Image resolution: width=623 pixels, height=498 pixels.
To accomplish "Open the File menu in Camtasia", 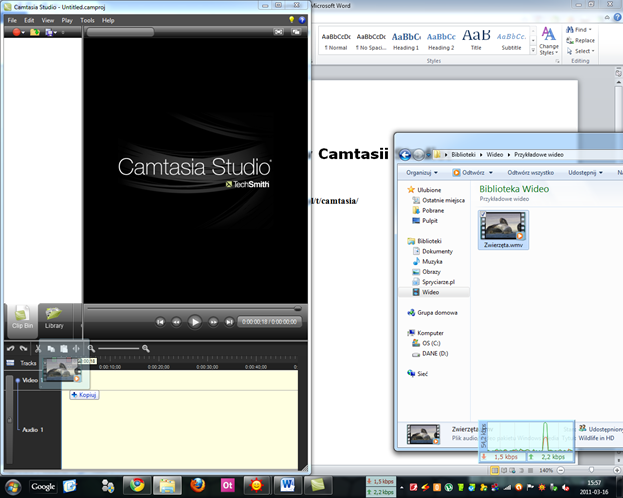I will [12, 20].
